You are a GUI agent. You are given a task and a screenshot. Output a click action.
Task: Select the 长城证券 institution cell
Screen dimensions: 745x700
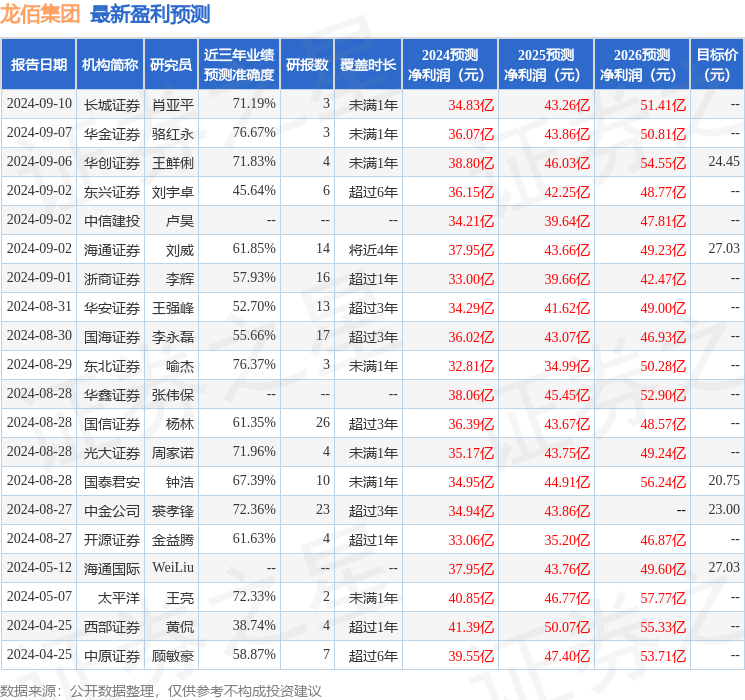[112, 105]
